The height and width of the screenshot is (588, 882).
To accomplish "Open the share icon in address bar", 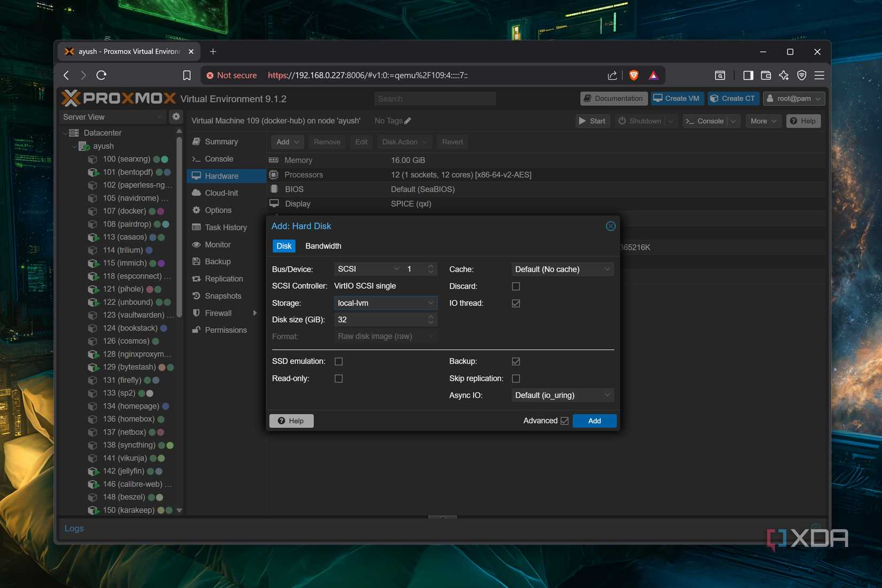I will (x=612, y=75).
